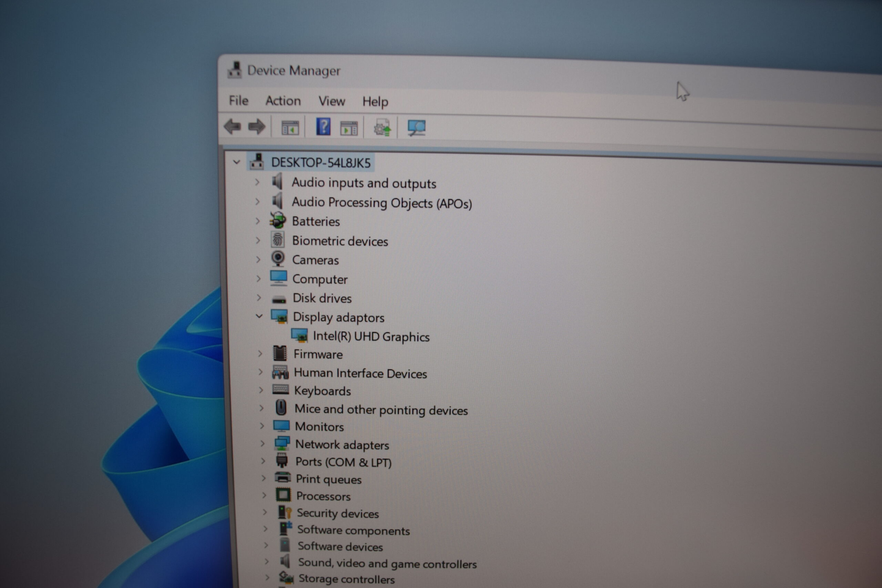Expand Security devices
Viewport: 882px width, 588px height.
pos(265,512)
